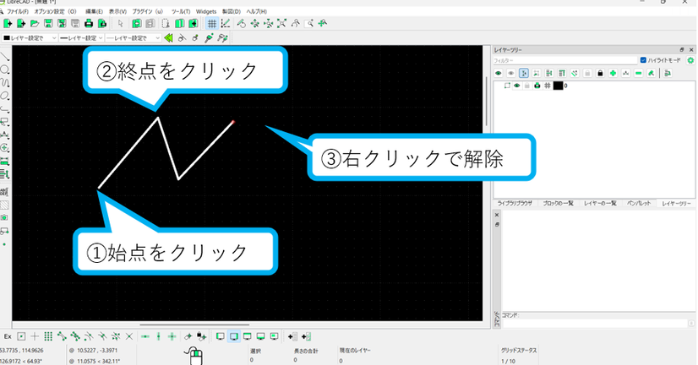Click the highlighted second monitor icon
Image resolution: width=698 pixels, height=365 pixels.
tap(234, 337)
